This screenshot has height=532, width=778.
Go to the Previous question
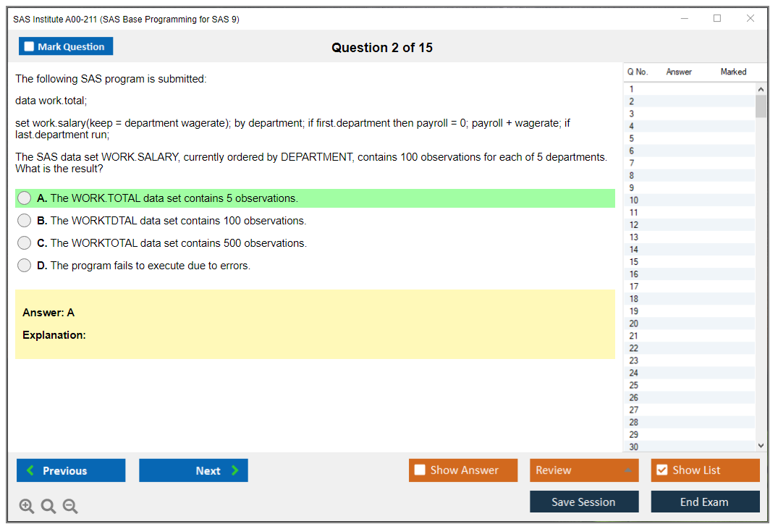tap(71, 470)
